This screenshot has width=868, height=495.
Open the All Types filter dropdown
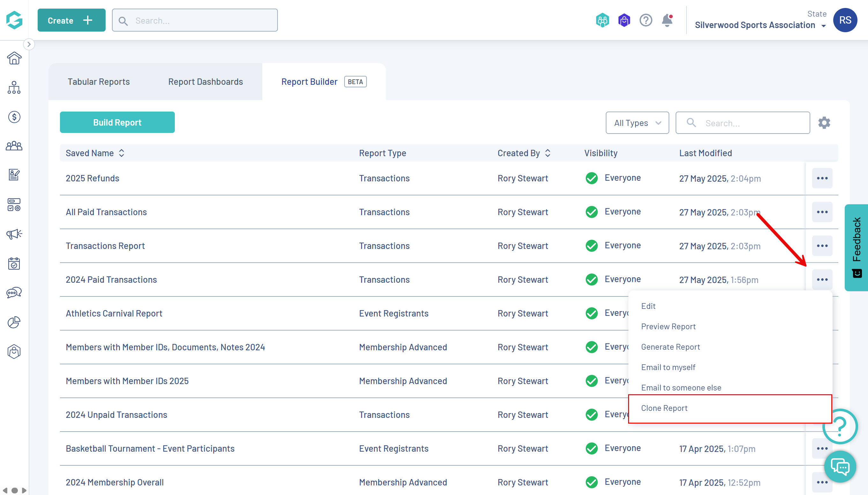(x=637, y=123)
